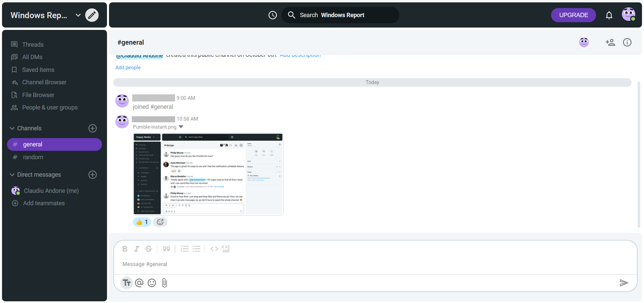Click the Add people link
This screenshot has width=644, height=303.
[x=128, y=68]
